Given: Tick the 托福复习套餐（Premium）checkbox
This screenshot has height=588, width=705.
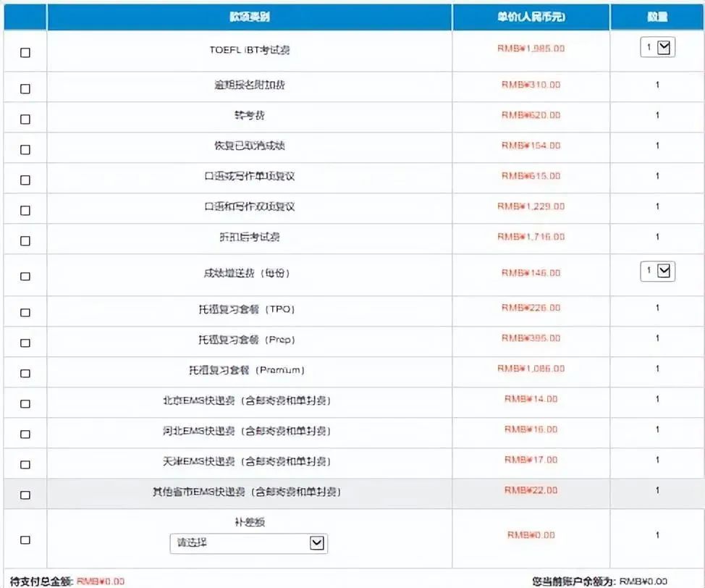Looking at the screenshot, I should tap(25, 373).
